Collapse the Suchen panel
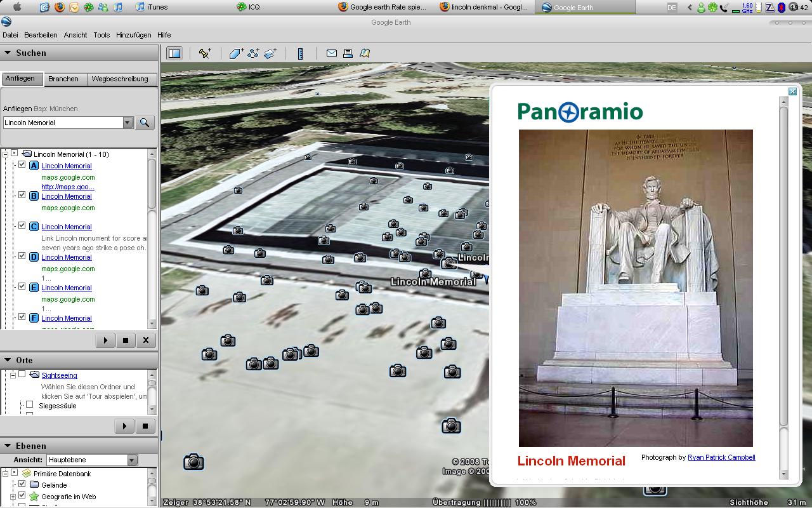 tap(8, 53)
